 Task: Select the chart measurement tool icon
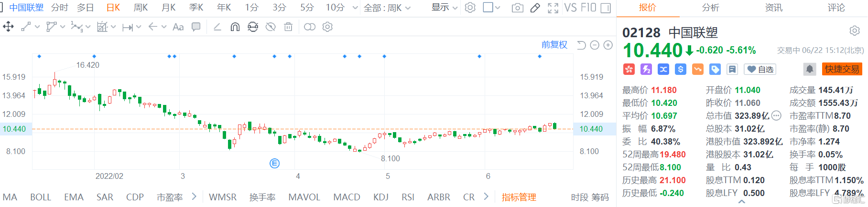tap(102, 27)
